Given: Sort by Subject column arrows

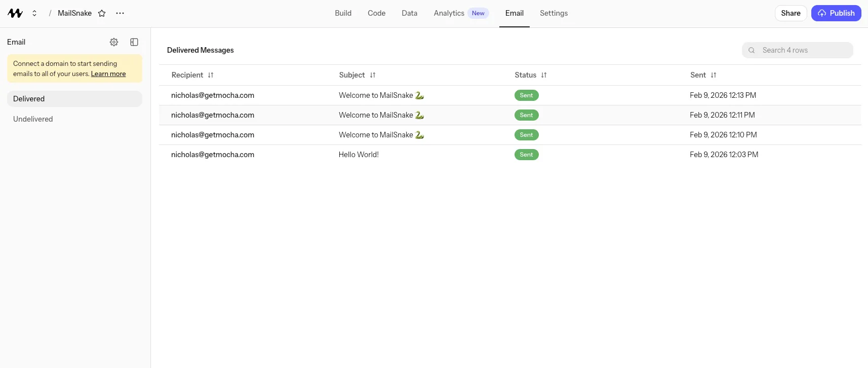Looking at the screenshot, I should (373, 75).
